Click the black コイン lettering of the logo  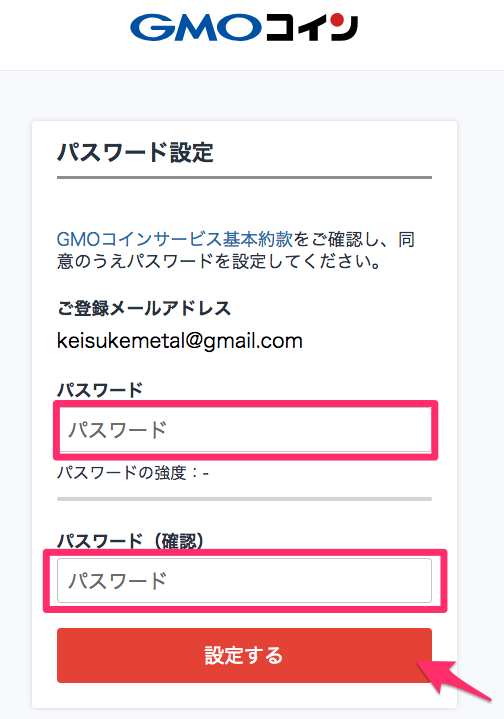point(311,28)
